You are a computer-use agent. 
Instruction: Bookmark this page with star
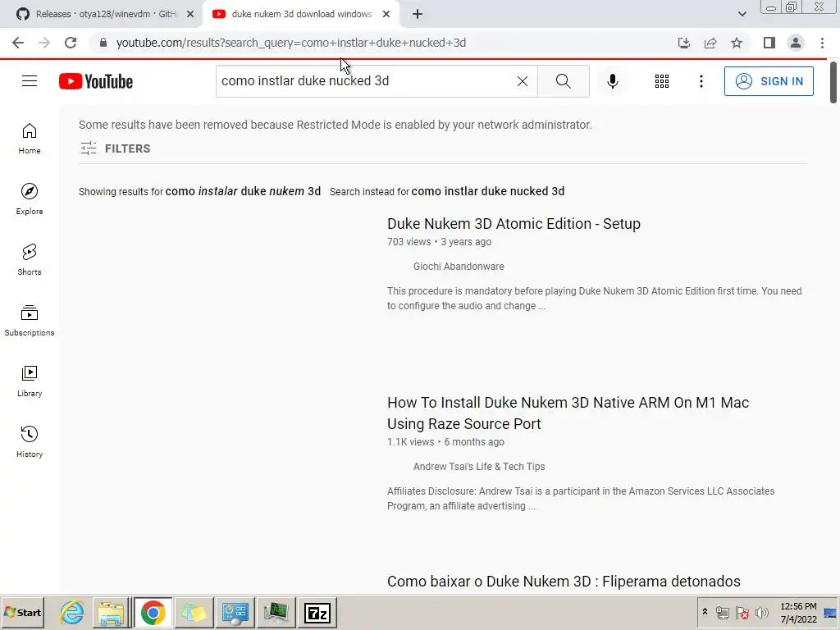pyautogui.click(x=737, y=43)
